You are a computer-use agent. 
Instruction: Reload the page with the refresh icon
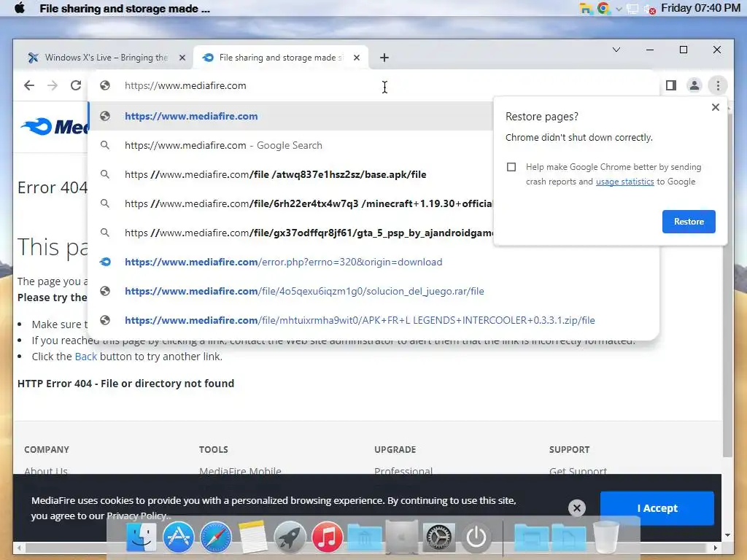tap(76, 85)
